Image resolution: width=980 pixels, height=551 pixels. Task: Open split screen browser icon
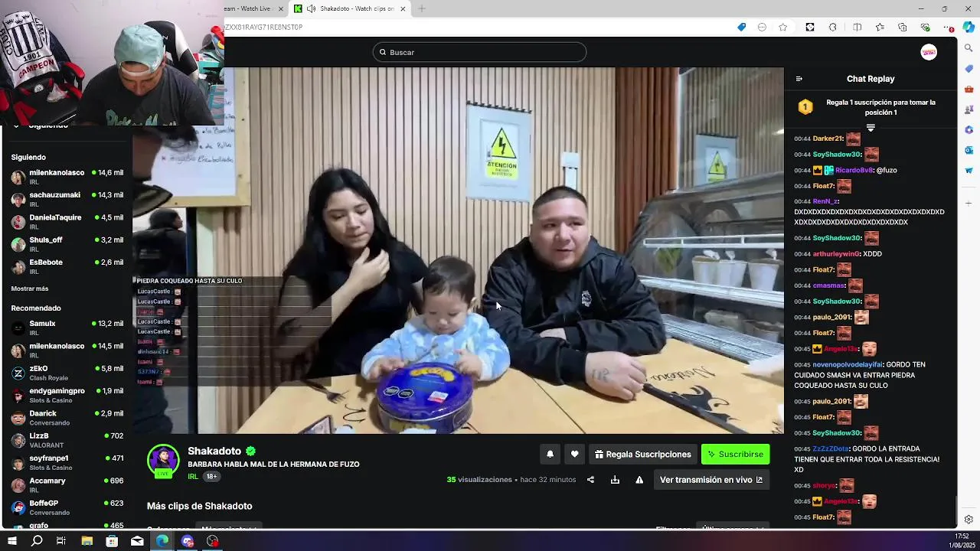click(857, 28)
